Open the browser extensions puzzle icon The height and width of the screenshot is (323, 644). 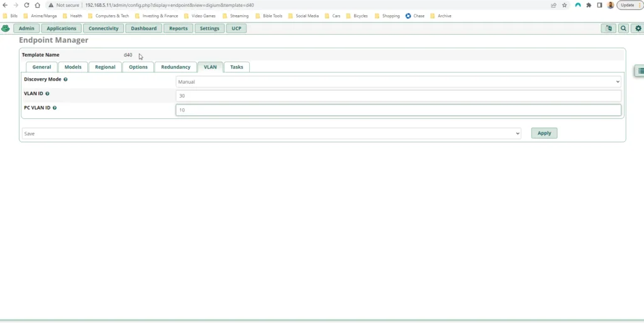click(x=589, y=5)
